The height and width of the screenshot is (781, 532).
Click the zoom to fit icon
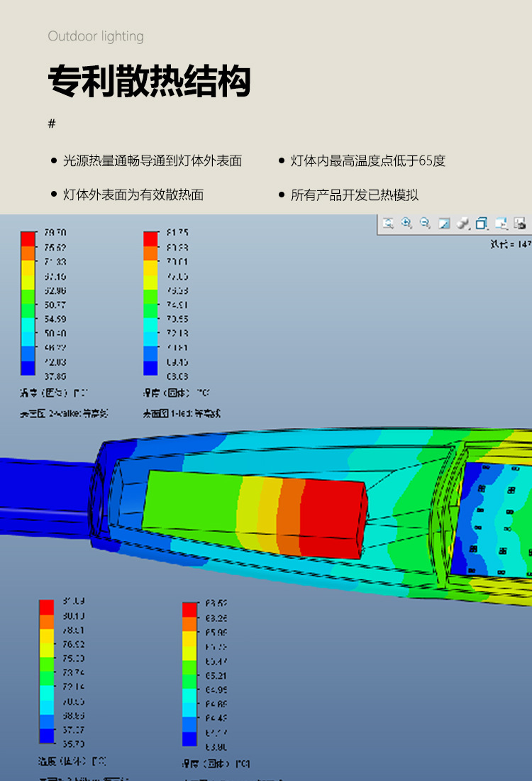click(388, 223)
